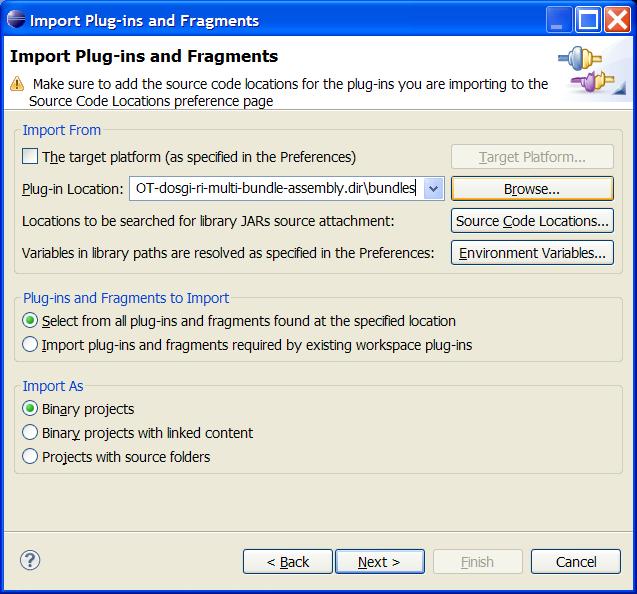Select from all plug-ins at specified location

30,321
